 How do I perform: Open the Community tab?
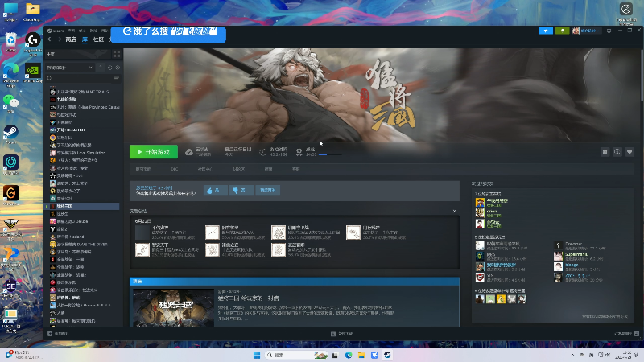click(98, 39)
